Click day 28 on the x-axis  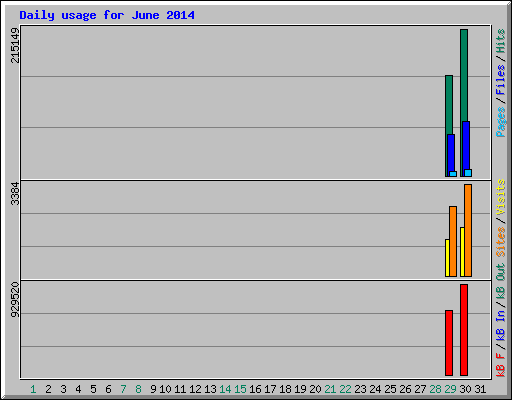[x=435, y=389]
